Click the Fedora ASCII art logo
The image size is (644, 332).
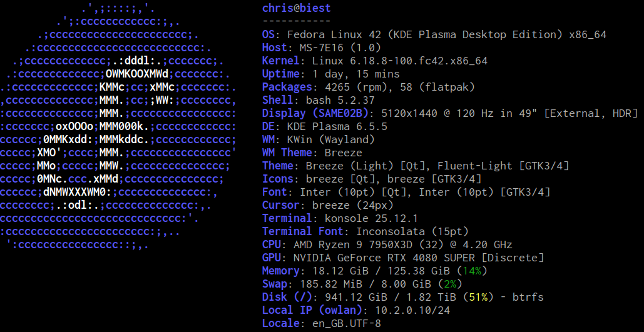(119, 125)
